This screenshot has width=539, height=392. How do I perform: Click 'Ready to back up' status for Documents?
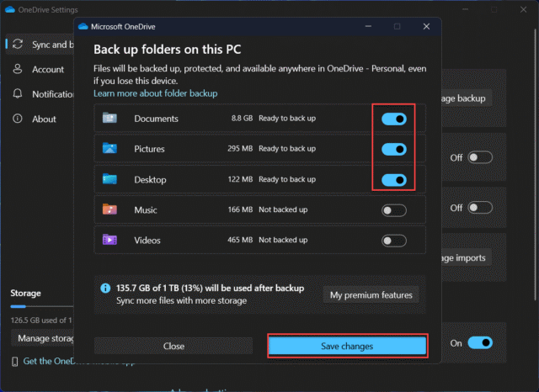click(287, 118)
